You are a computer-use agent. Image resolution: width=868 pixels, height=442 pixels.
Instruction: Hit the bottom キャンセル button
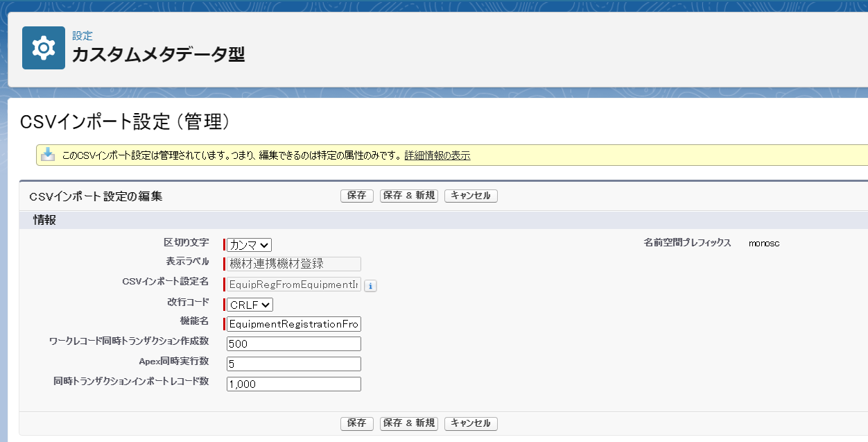click(x=471, y=423)
